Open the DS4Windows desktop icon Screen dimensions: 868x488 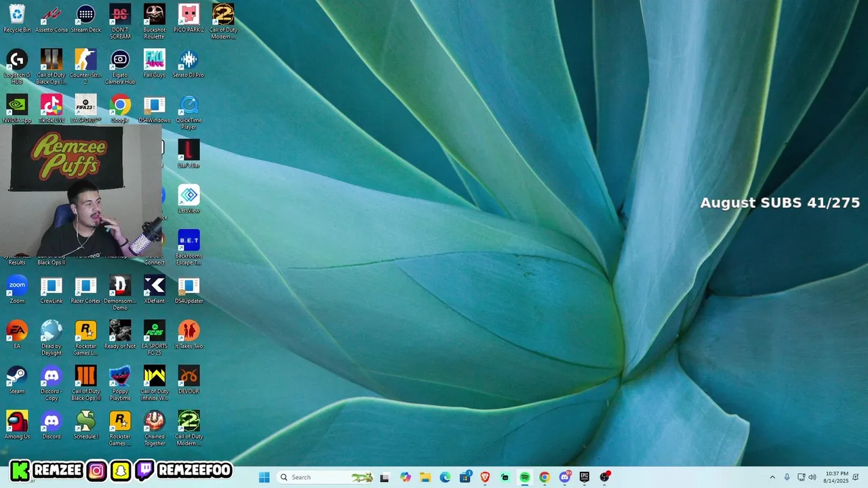point(154,108)
